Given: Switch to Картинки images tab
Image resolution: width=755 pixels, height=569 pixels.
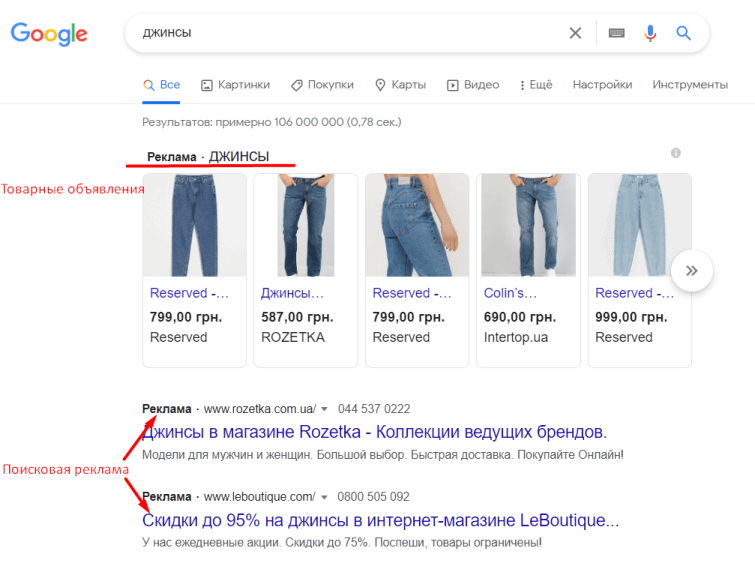Looking at the screenshot, I should click(235, 85).
